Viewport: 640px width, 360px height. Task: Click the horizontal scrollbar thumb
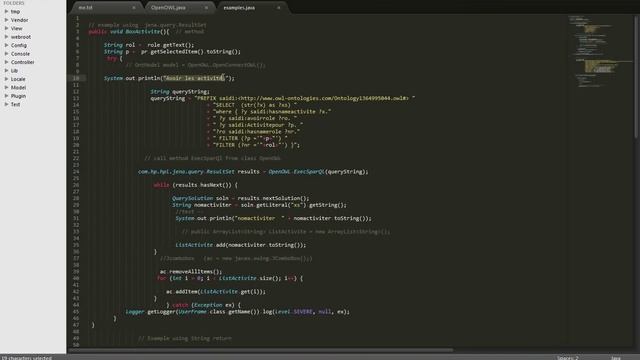(261, 350)
